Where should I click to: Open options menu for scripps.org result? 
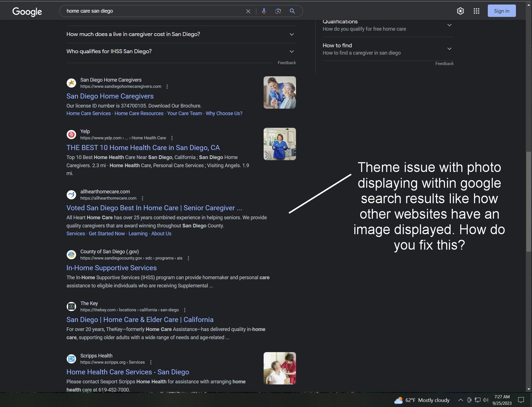coord(151,363)
